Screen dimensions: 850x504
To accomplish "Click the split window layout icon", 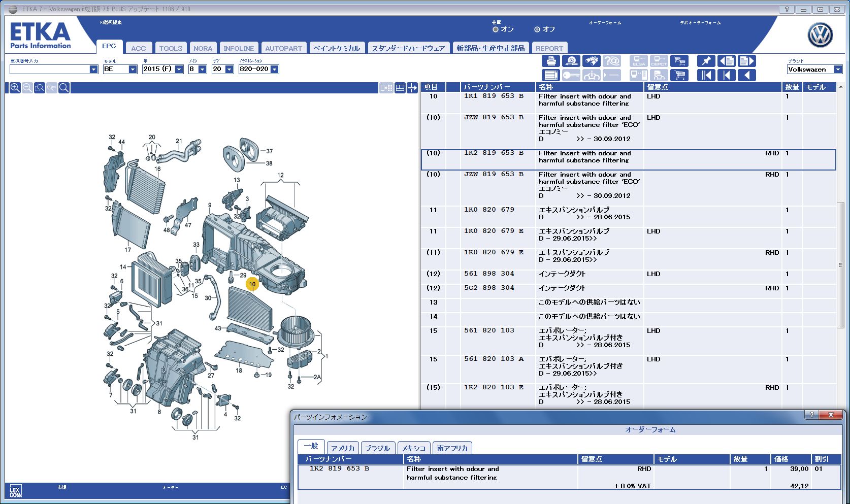I will pyautogui.click(x=400, y=88).
